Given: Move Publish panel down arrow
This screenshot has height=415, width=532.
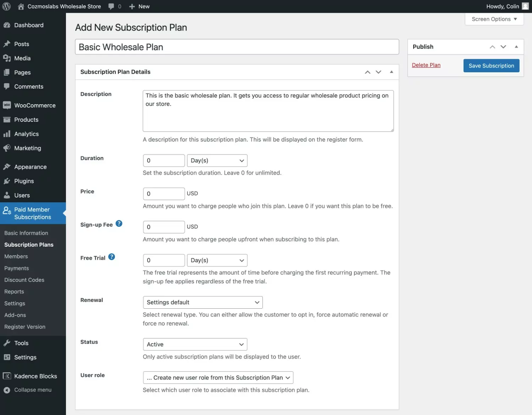Looking at the screenshot, I should coord(503,47).
